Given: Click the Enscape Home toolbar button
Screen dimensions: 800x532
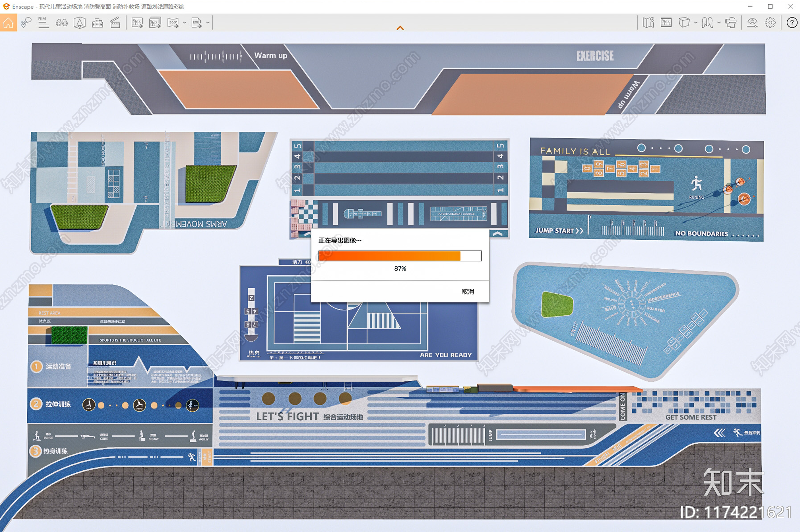Looking at the screenshot, I should pos(8,23).
